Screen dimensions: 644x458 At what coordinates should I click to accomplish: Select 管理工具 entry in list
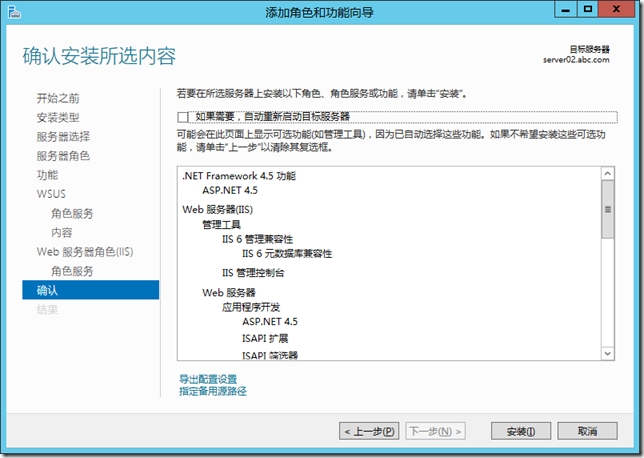coord(221,224)
